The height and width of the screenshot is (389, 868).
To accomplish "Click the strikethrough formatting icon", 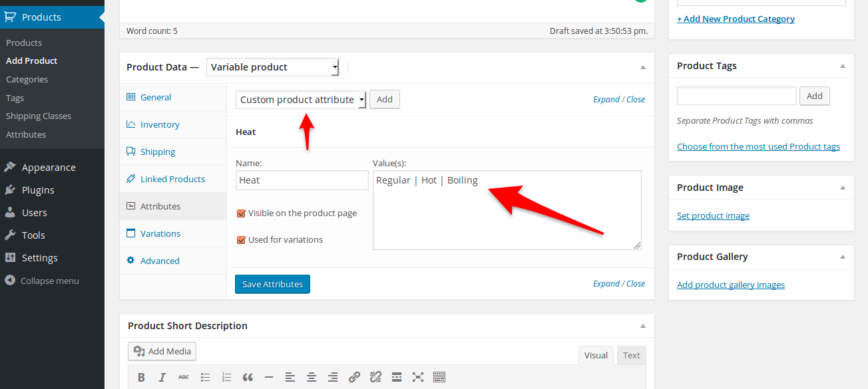I will pos(184,377).
